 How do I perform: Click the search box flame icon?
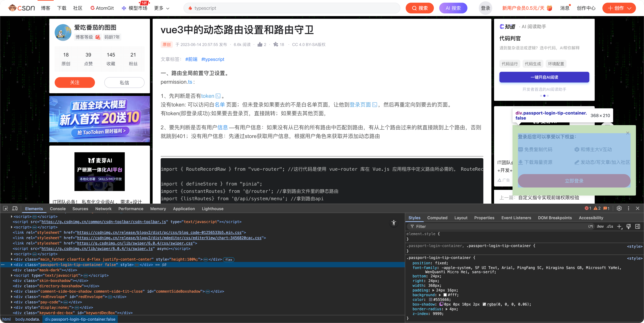(190, 8)
